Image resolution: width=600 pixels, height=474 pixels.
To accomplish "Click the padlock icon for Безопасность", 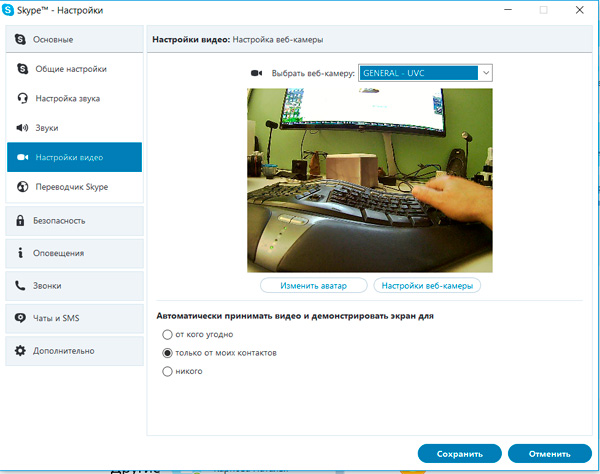I will (x=20, y=220).
